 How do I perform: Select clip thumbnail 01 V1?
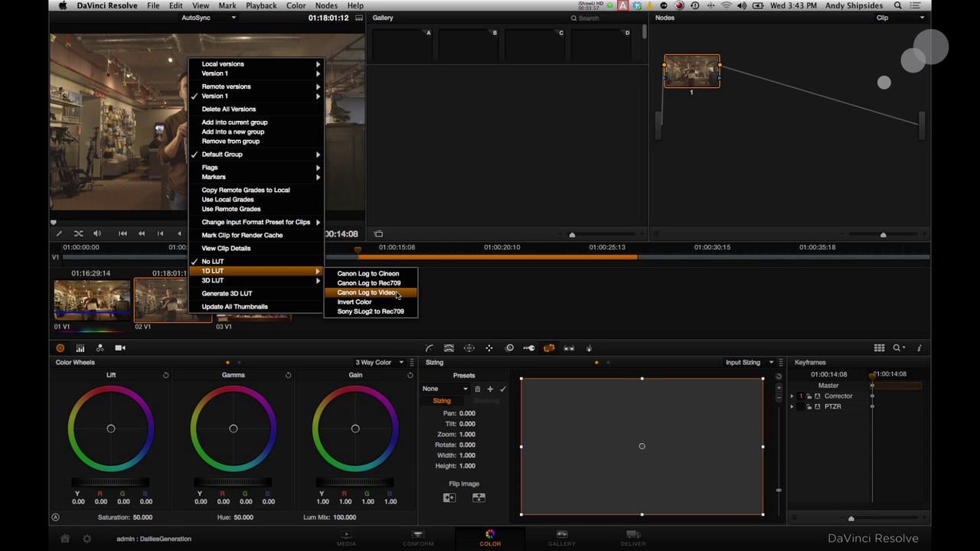click(92, 300)
